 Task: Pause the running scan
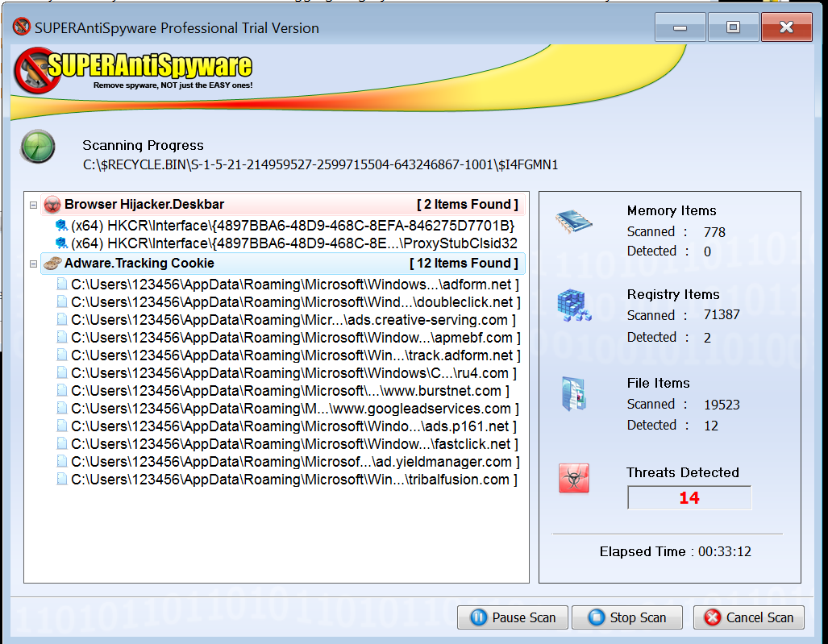coord(513,617)
